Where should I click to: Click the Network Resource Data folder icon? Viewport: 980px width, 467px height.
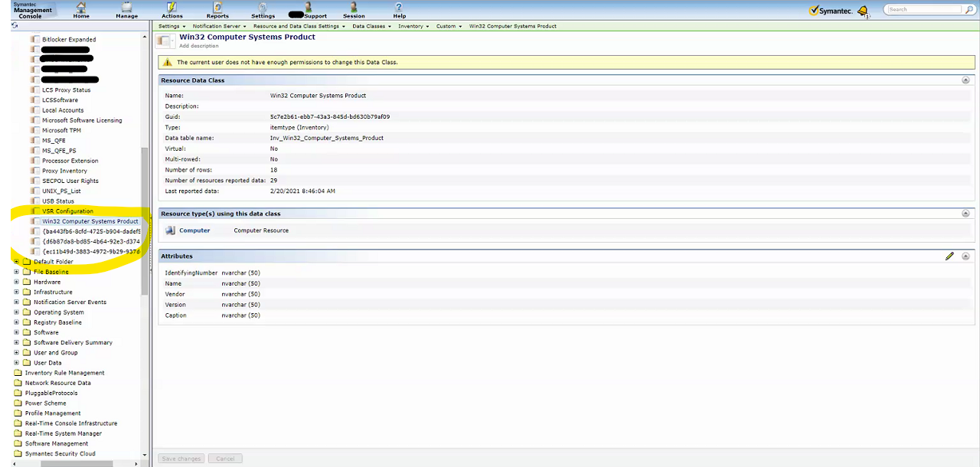tap(18, 383)
